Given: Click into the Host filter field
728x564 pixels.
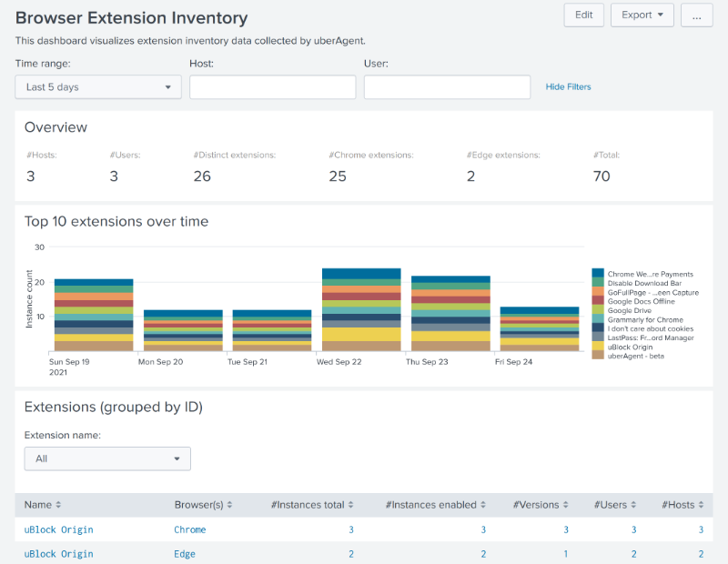Looking at the screenshot, I should click(x=272, y=87).
